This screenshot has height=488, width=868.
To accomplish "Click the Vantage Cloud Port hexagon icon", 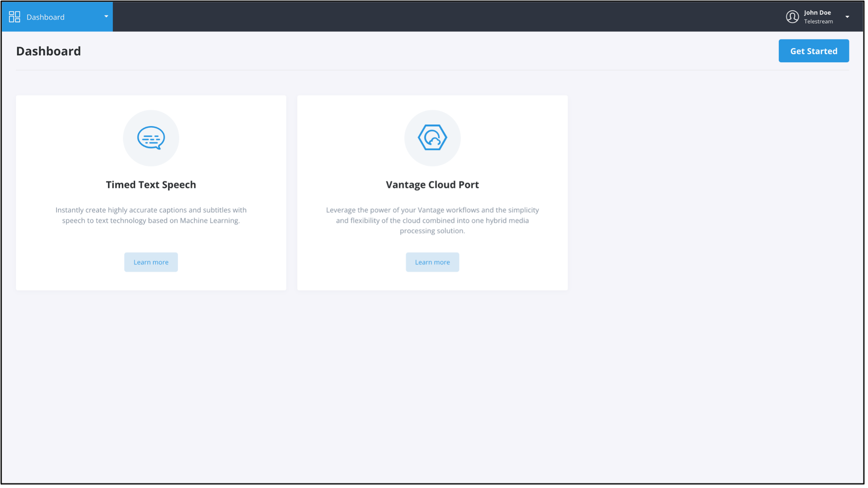I will tap(432, 138).
